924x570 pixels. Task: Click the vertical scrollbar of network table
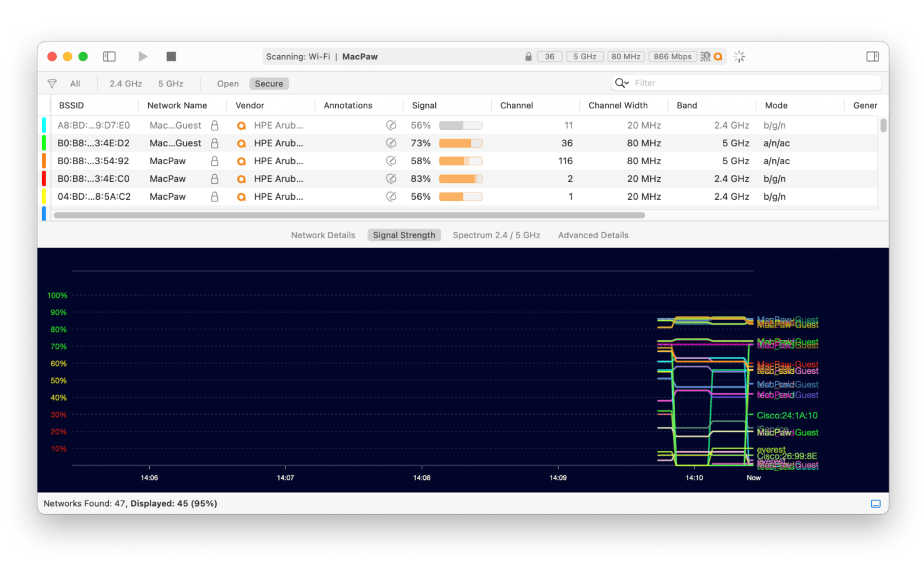tap(883, 125)
